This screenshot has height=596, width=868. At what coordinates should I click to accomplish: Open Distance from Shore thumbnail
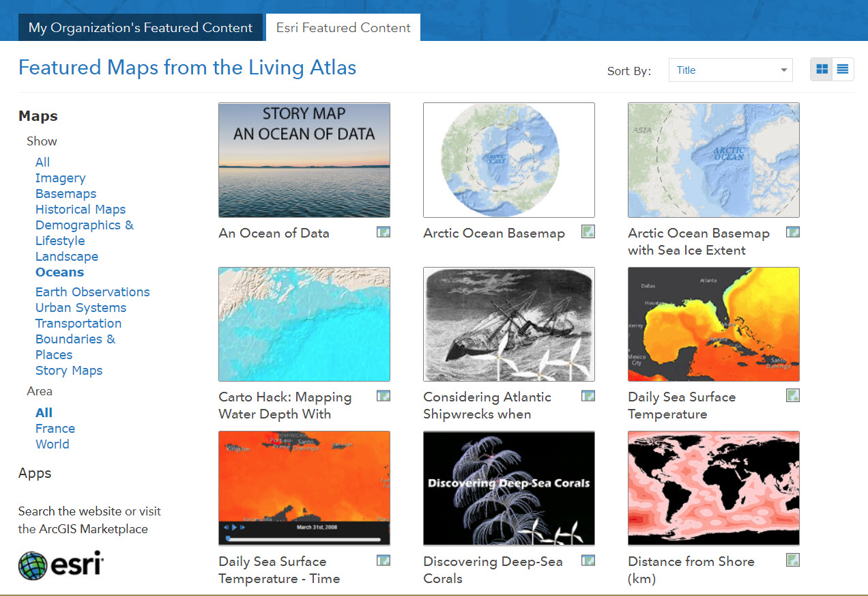point(714,488)
